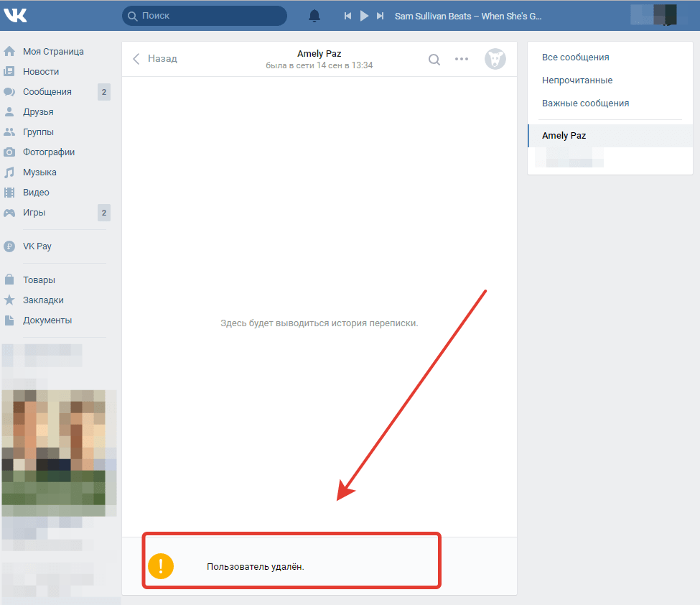700x605 pixels.
Task: Click the star icon beside Закладки
Action: [9, 300]
